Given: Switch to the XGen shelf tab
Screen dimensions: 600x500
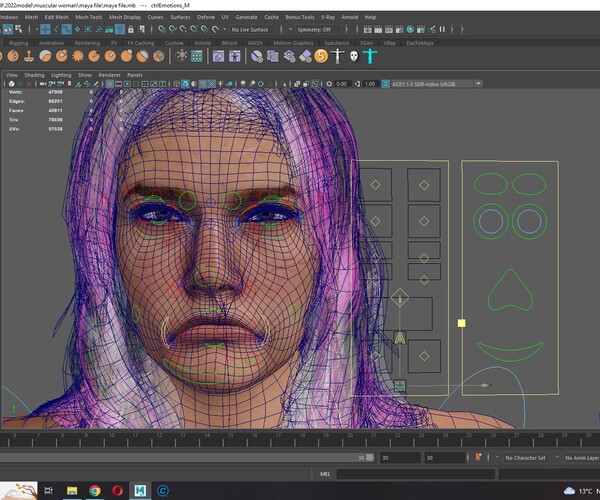Looking at the screenshot, I should coord(367,43).
